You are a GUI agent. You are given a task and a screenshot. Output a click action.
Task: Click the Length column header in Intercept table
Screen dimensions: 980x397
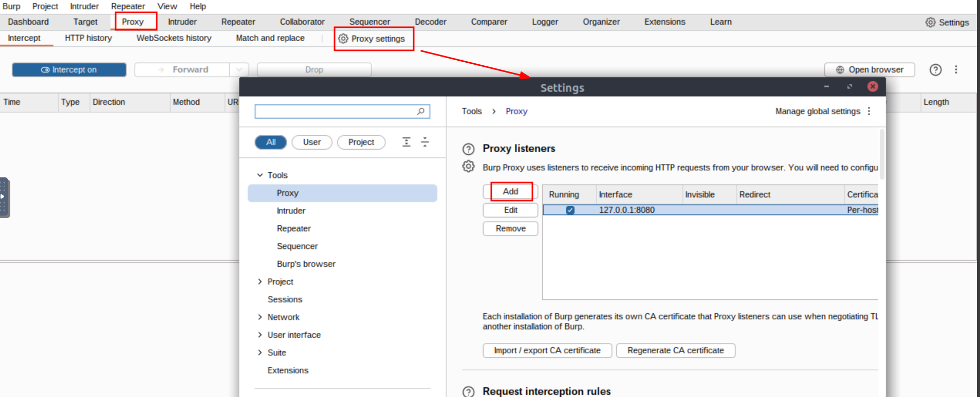coord(948,102)
